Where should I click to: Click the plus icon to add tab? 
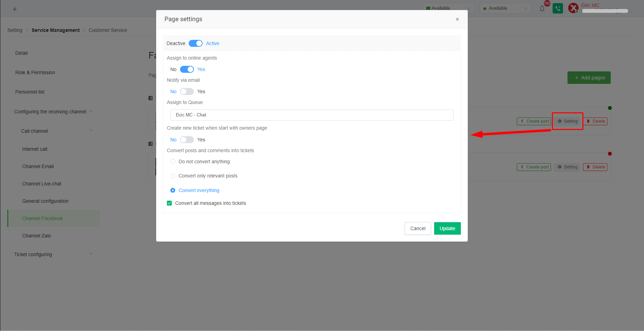coord(15,9)
